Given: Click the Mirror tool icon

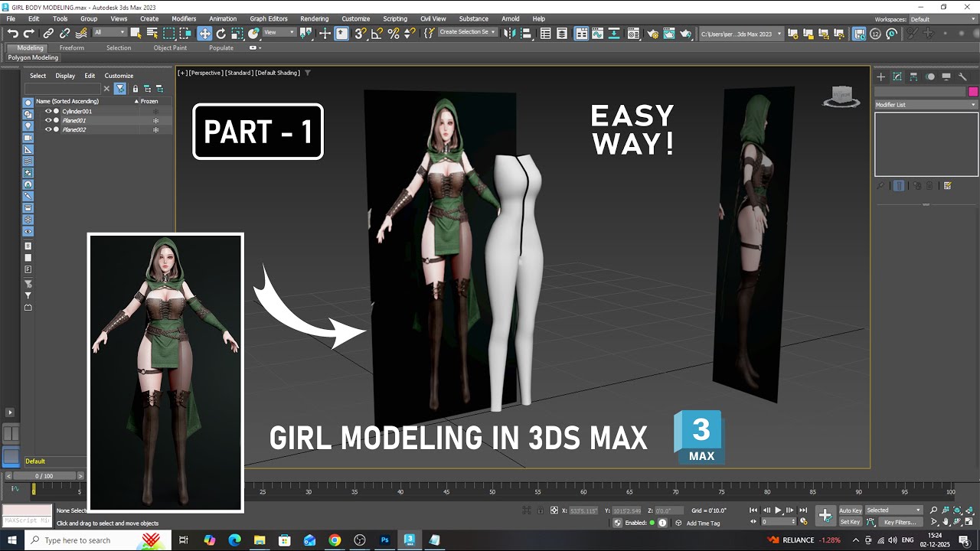Looking at the screenshot, I should (509, 33).
